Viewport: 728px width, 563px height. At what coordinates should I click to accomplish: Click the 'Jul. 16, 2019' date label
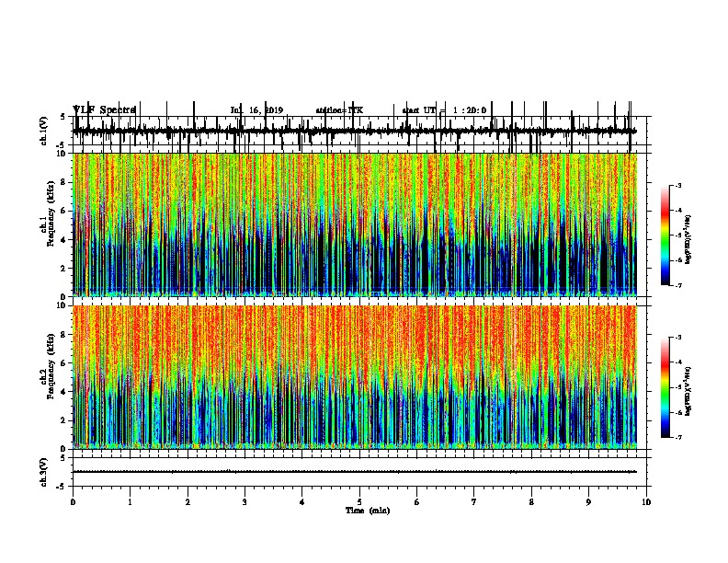tap(256, 110)
